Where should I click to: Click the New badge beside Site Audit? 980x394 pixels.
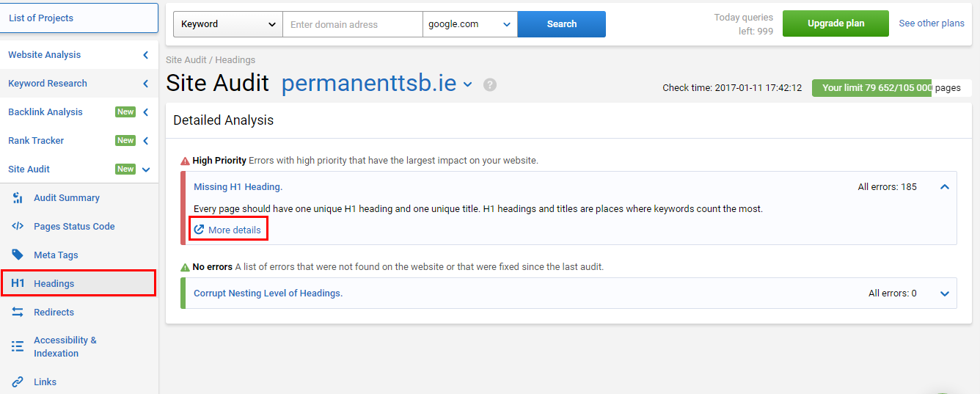click(125, 169)
